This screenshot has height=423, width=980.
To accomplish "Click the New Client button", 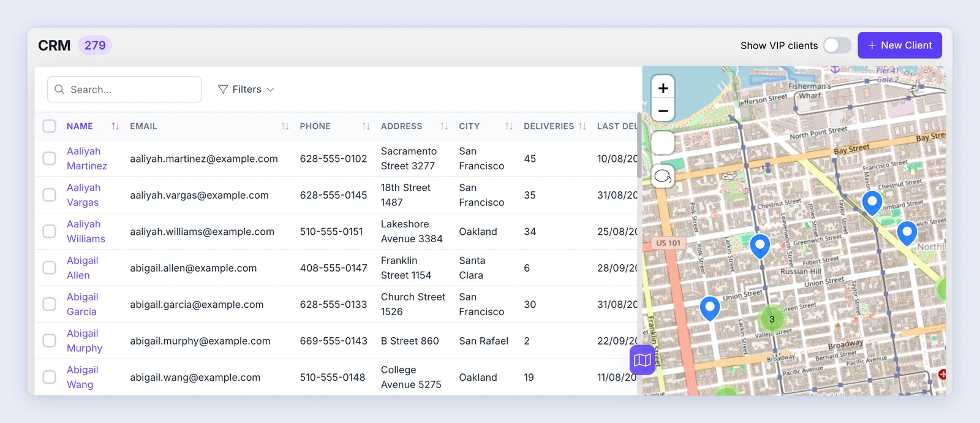I will [900, 45].
